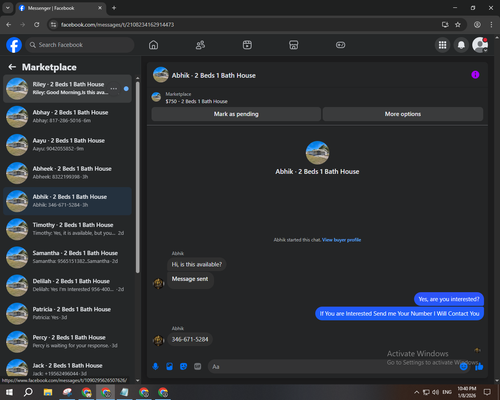Select the Messenger | Facebook tab
500x400 pixels.
61,8
